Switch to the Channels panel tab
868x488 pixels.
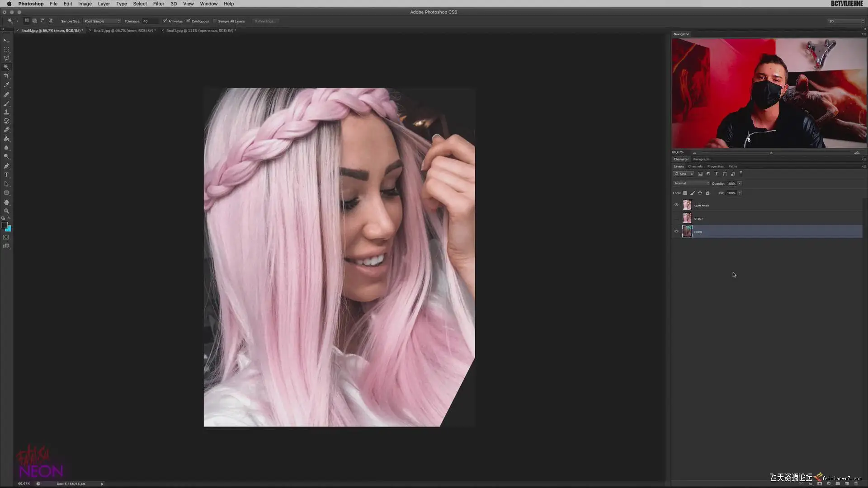(695, 166)
